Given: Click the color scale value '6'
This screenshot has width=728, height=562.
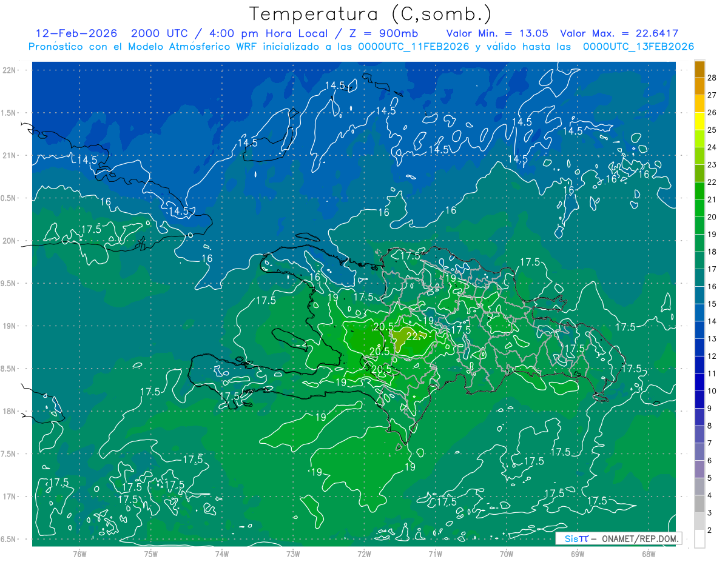Looking at the screenshot, I should (x=710, y=461).
